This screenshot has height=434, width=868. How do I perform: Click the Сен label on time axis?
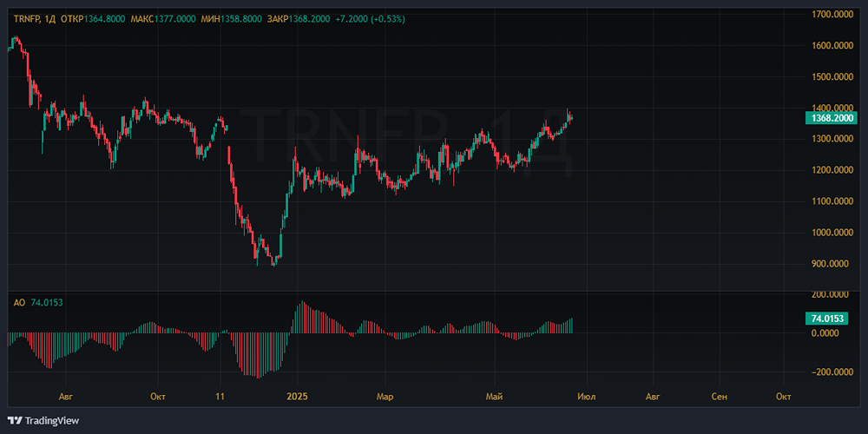(x=719, y=397)
